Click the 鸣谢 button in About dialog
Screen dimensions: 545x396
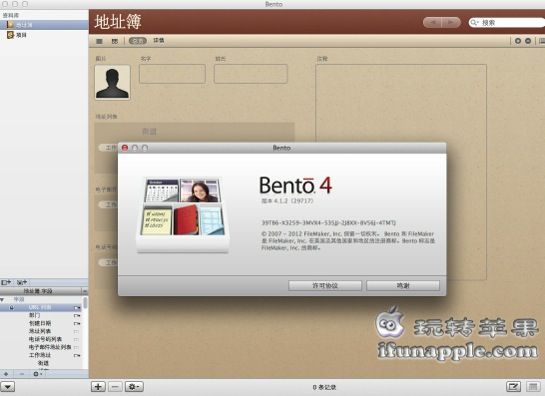[403, 285]
